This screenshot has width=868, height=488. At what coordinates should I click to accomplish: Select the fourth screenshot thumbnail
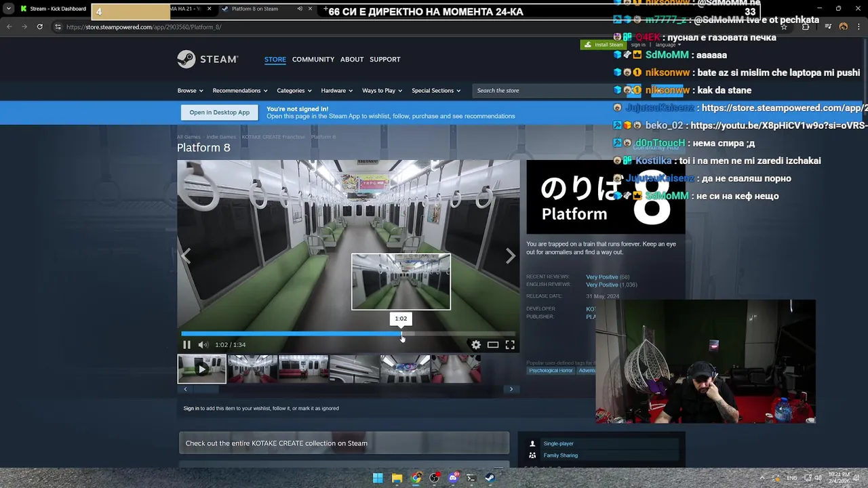[x=354, y=369]
